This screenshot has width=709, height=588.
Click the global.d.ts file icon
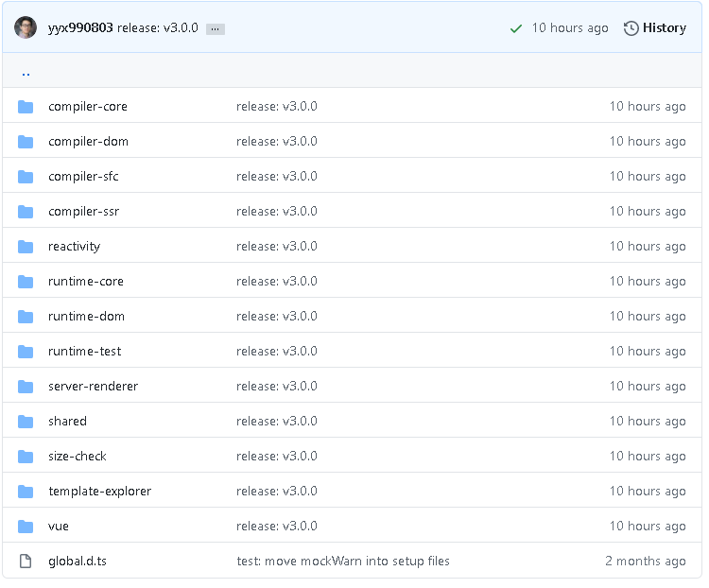26,562
